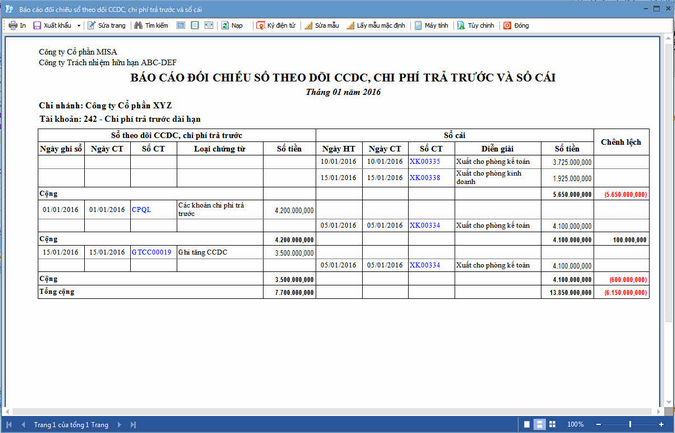675x433 pixels.
Task: Click 'Trang 1 của tổng 1 Trang' indicator
Action: 71,425
